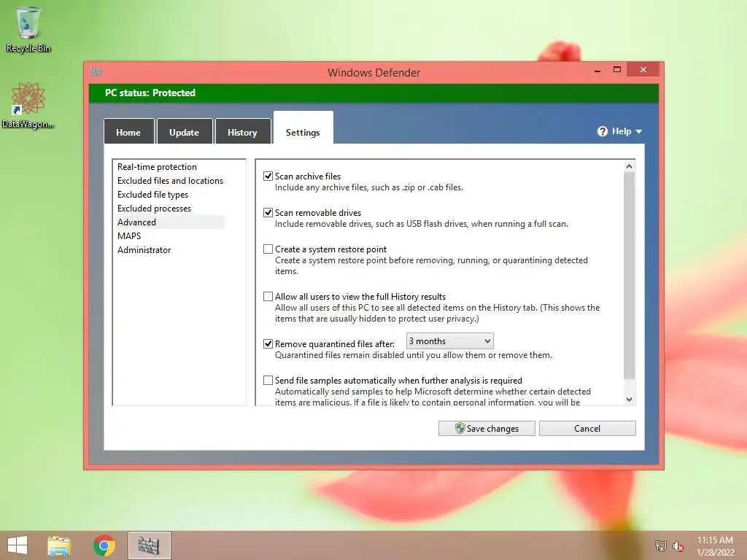Toggle Scan removable drives checkbox
The height and width of the screenshot is (560, 747).
pos(268,212)
